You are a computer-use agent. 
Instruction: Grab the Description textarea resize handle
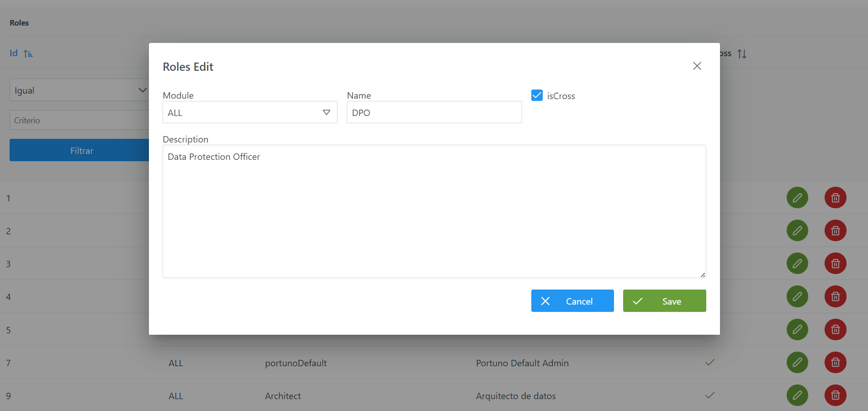(703, 274)
